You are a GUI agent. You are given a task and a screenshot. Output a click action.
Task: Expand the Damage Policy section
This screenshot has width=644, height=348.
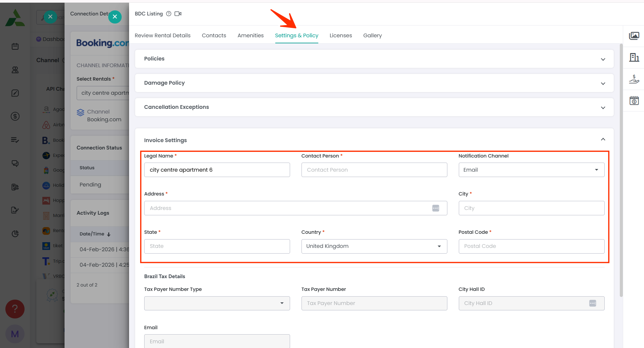click(x=603, y=83)
